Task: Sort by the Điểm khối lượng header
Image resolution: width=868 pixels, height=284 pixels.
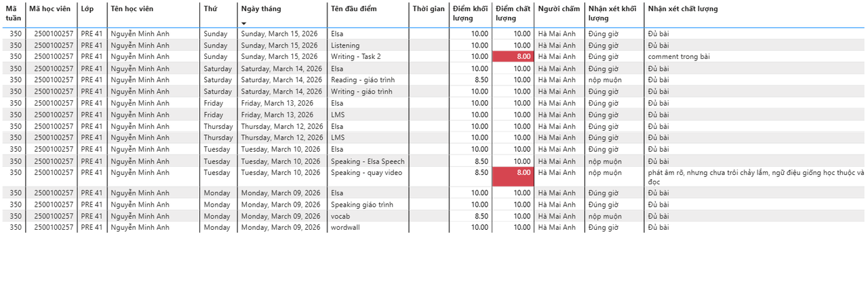Action: [x=470, y=14]
